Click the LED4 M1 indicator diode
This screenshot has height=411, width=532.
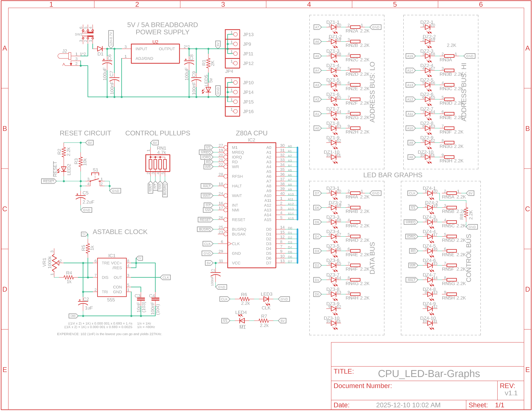coord(242,321)
